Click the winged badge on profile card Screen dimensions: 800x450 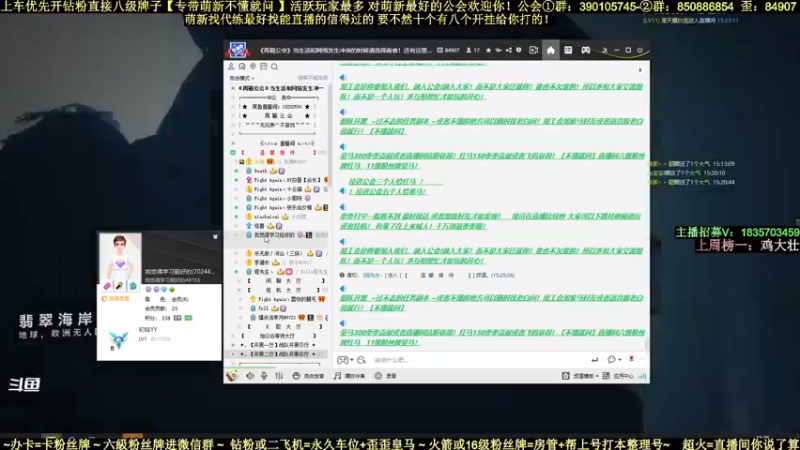coord(118,340)
